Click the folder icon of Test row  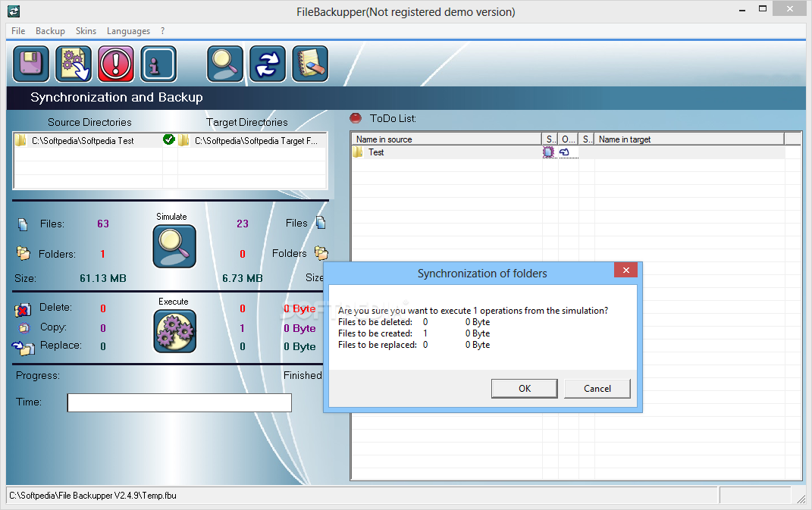(x=358, y=152)
